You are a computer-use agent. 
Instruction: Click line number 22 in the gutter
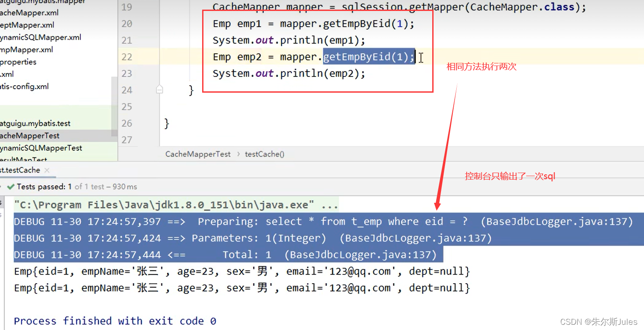127,57
